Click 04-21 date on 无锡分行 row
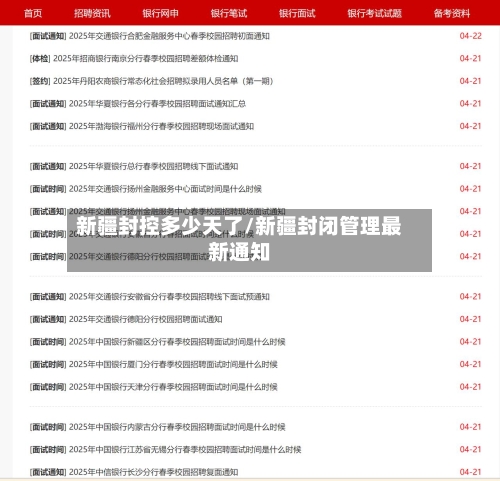The height and width of the screenshot is (481, 500). [470, 450]
